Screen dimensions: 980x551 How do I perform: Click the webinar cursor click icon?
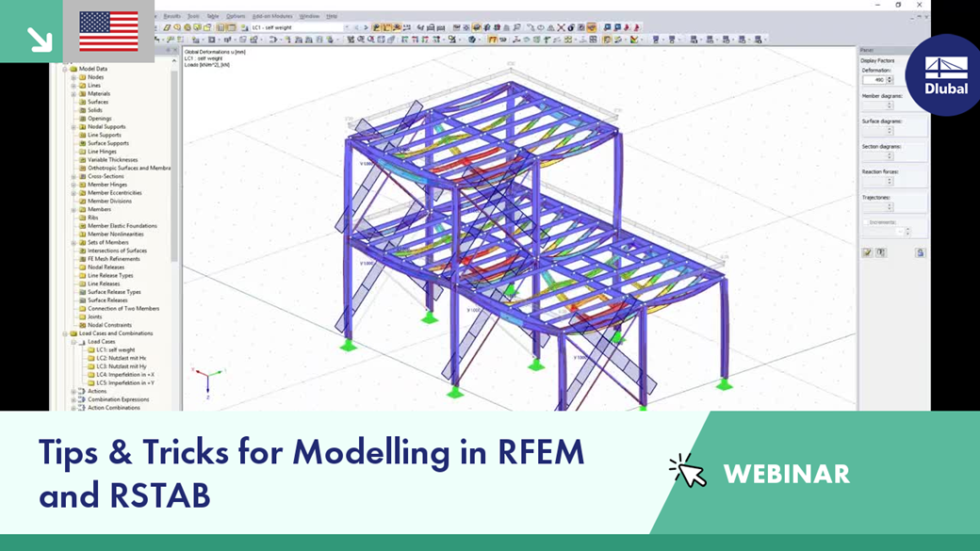[x=688, y=471]
